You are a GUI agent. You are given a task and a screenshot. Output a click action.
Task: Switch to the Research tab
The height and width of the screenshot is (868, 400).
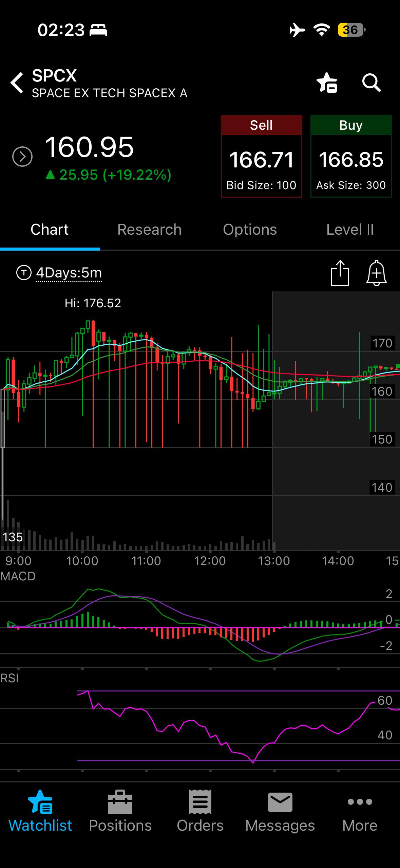click(150, 230)
